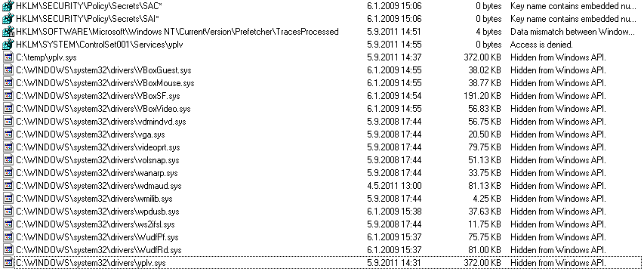Click the registry icon beside the SAI* key
This screenshot has height=272, width=644.
[8, 19]
